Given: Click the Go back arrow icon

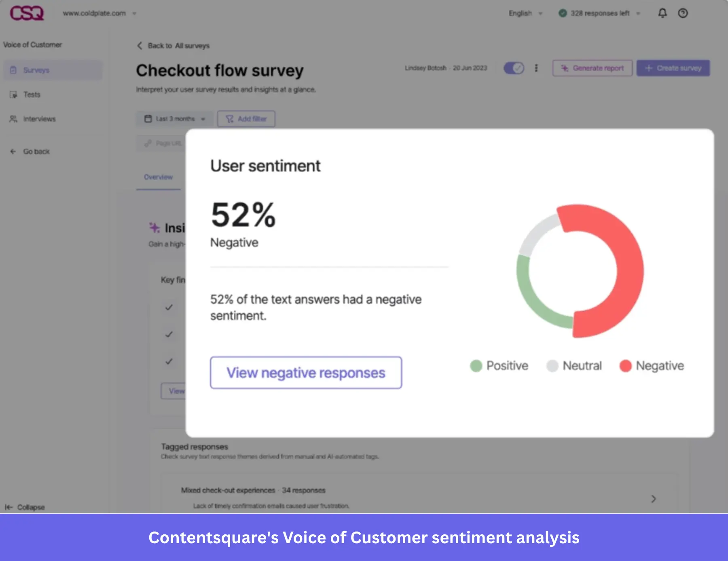Looking at the screenshot, I should tap(13, 152).
